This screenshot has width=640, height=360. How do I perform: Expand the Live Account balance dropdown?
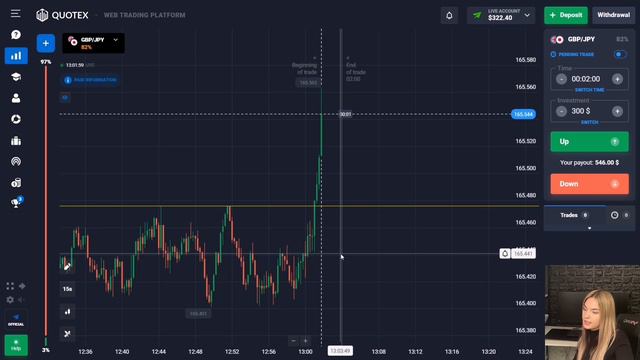click(501, 16)
